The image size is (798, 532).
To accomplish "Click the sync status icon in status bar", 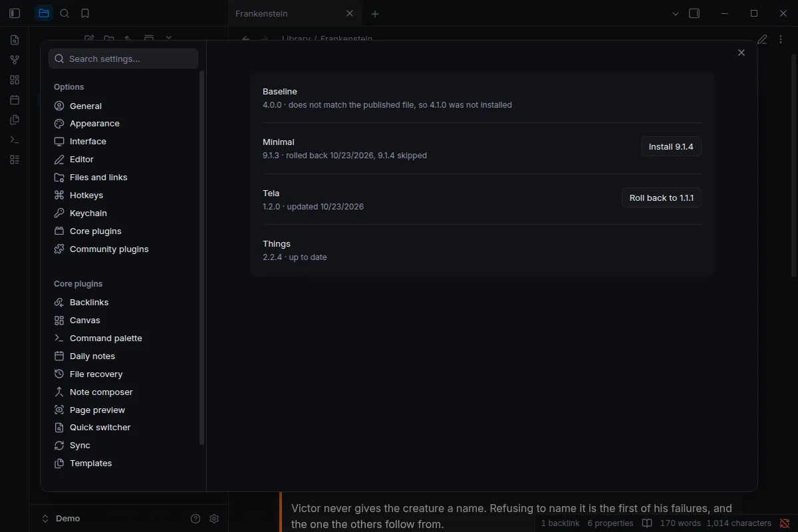I will [785, 523].
